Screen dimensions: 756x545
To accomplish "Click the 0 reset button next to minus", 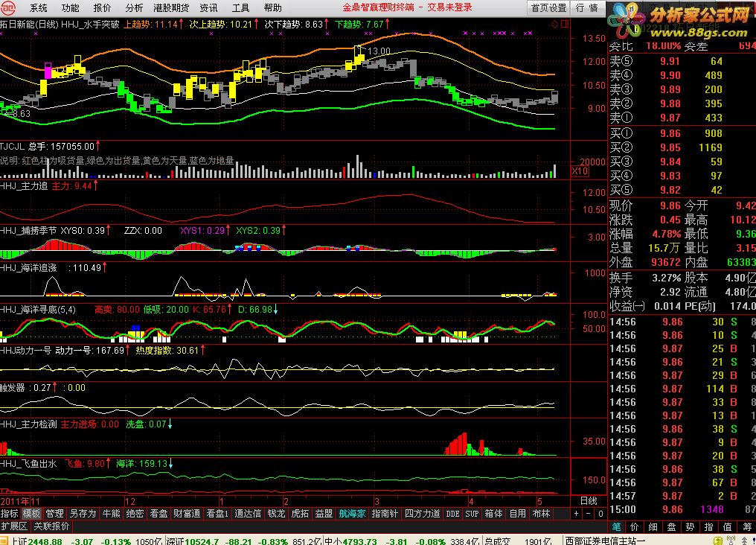I will 600,514.
